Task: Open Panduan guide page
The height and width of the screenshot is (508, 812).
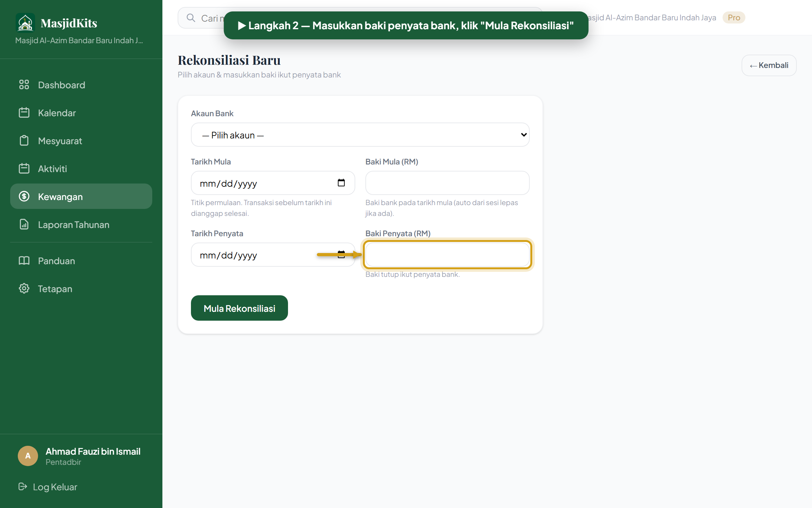Action: (x=81, y=260)
